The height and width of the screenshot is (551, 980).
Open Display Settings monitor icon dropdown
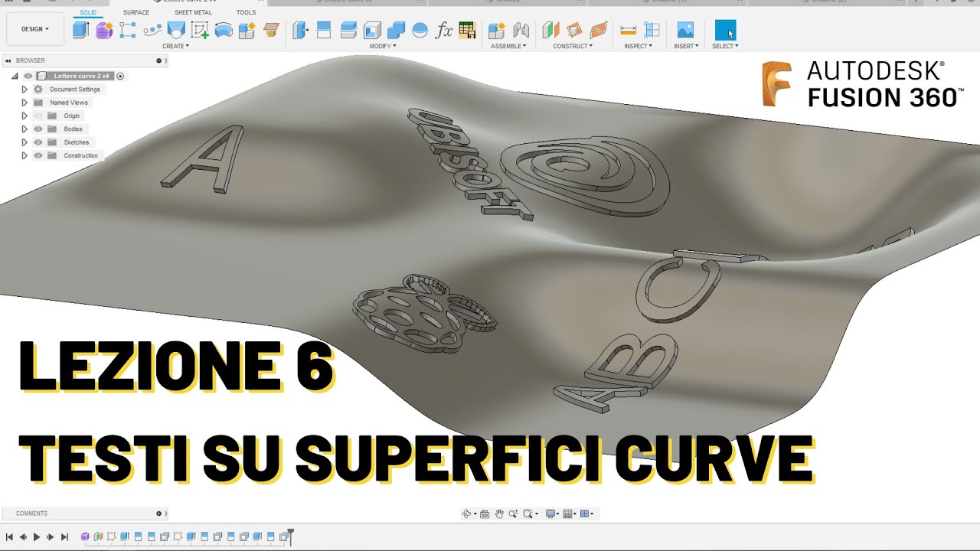[x=552, y=514]
